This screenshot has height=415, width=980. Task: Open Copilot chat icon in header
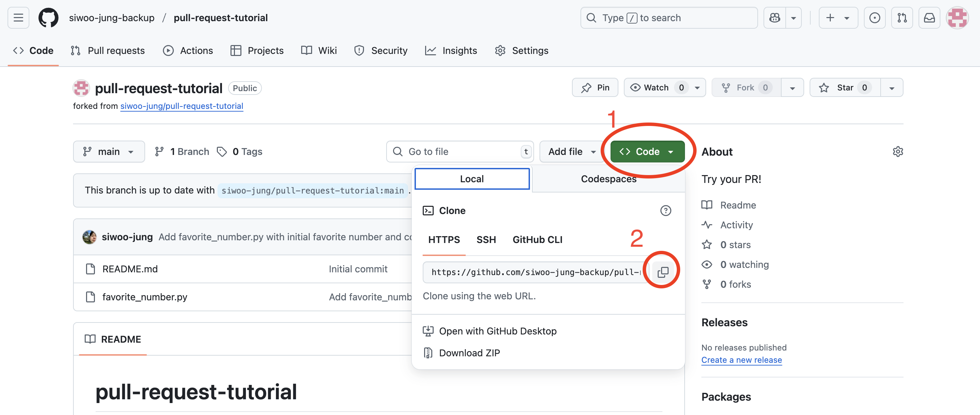[x=774, y=18]
